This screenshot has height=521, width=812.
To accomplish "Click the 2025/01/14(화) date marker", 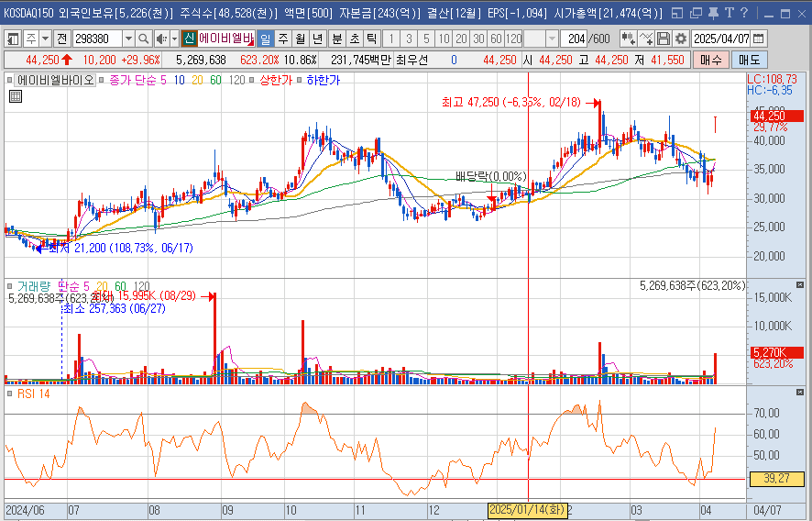I will pos(528,510).
